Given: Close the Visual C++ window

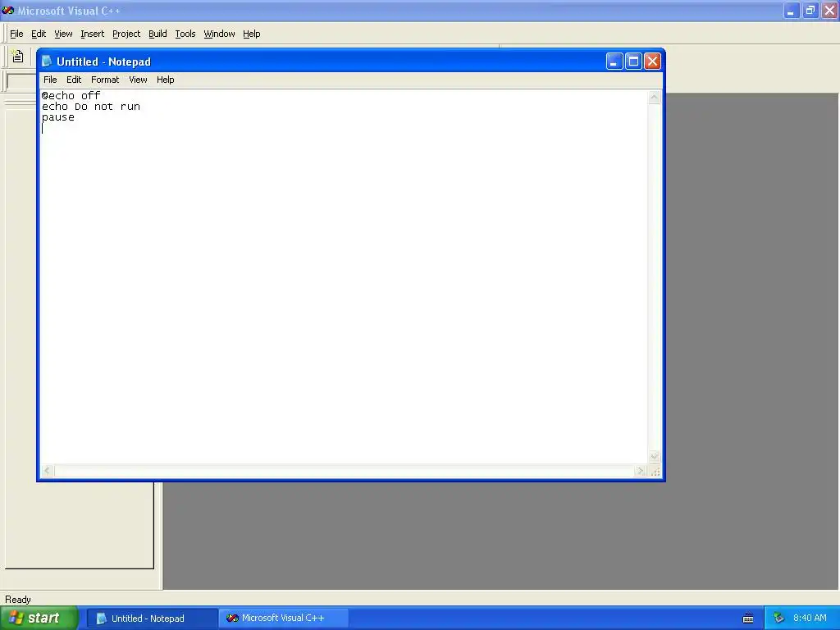Looking at the screenshot, I should click(829, 10).
